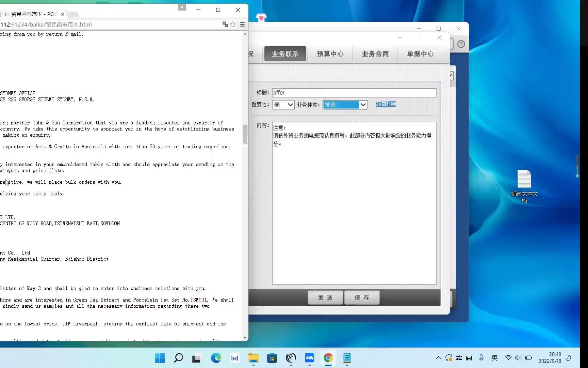
Task: Open the 如何撰写 help link
Action: (x=386, y=104)
